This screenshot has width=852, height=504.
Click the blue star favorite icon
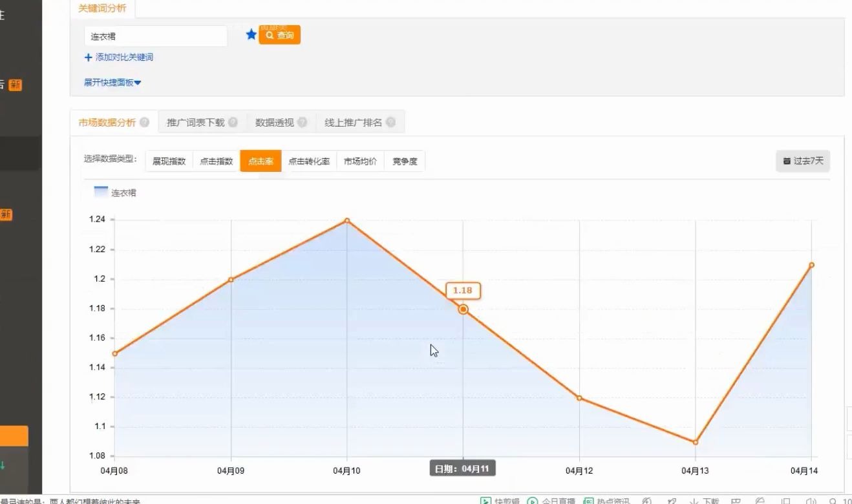(x=251, y=34)
